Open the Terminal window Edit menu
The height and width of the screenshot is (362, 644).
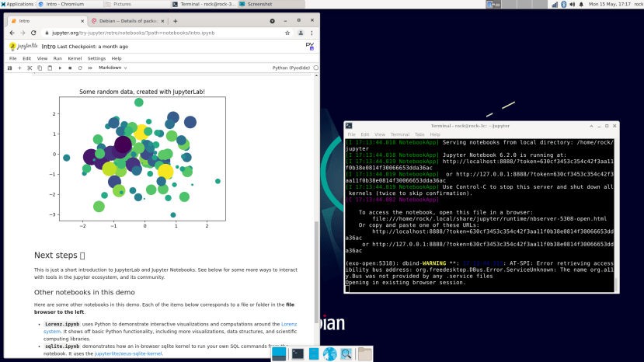(x=364, y=134)
